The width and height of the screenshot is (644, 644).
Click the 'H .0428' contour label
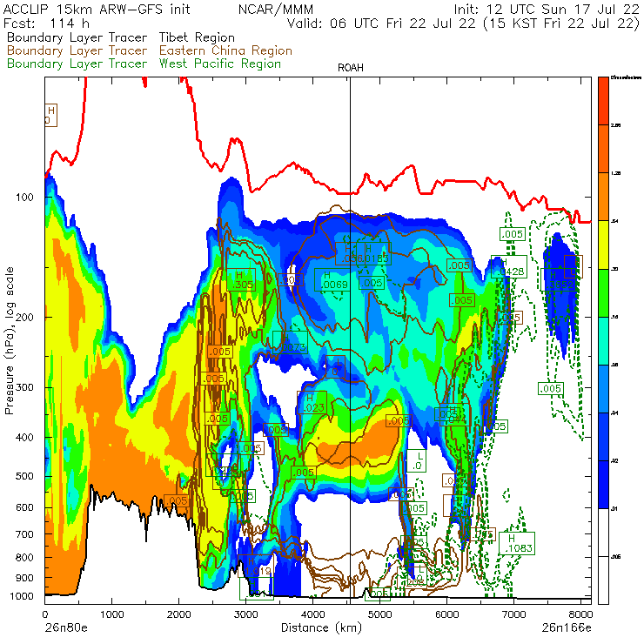pyautogui.click(x=509, y=266)
